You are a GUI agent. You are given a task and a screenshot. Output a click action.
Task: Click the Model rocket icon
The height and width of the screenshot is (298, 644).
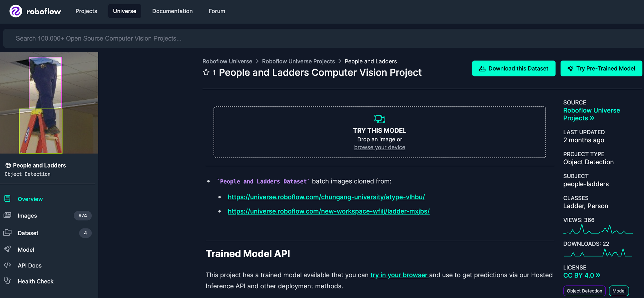click(7, 249)
